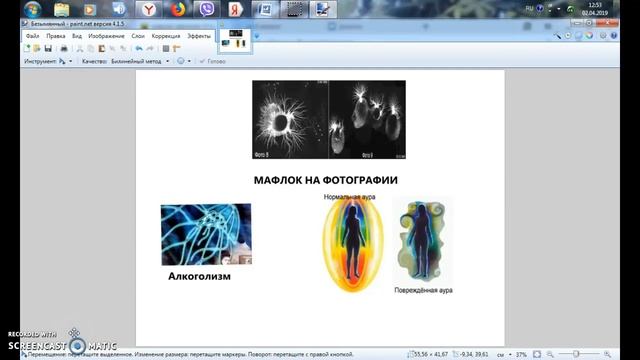
Task: Click the Windows Start button
Action: [x=33, y=9]
